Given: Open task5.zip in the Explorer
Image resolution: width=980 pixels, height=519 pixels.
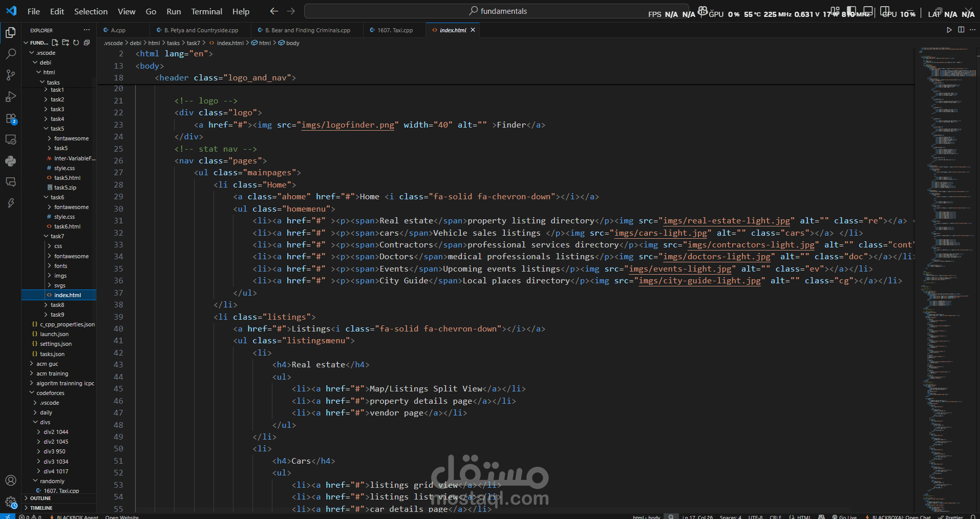Looking at the screenshot, I should (65, 188).
